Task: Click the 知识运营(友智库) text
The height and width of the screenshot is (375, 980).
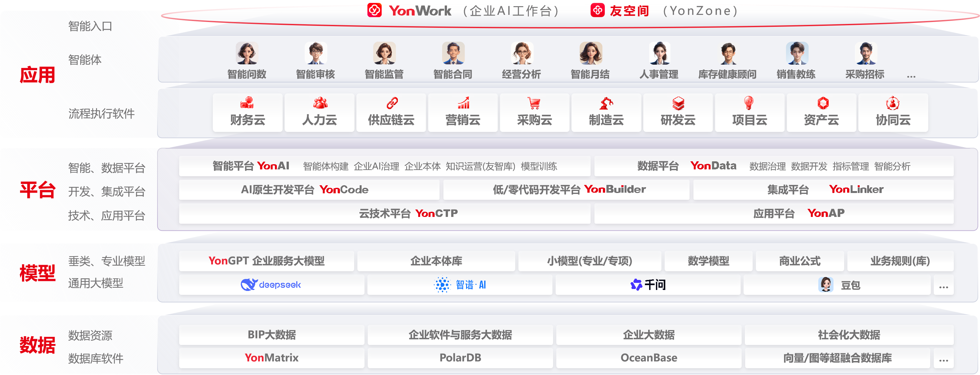Action: coord(481,166)
